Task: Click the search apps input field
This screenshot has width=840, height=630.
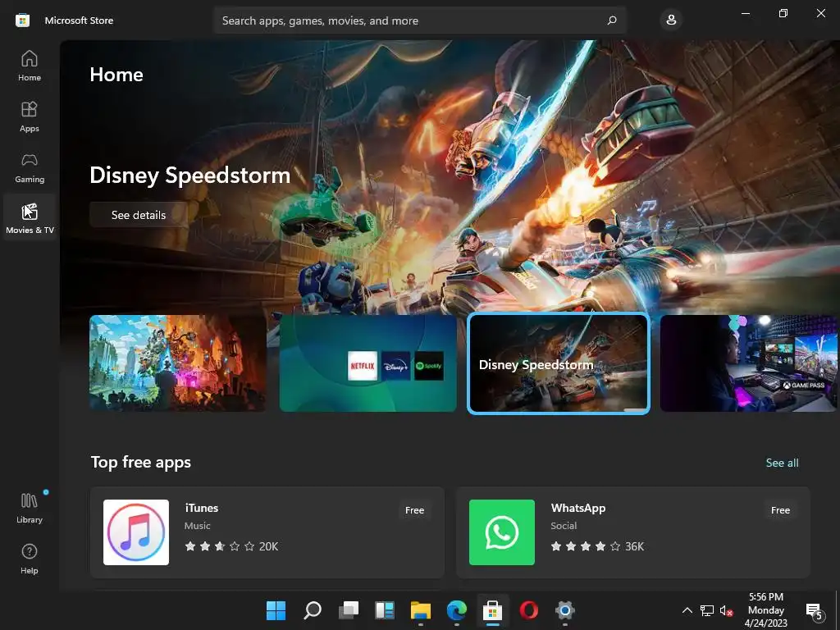Action: [x=419, y=21]
